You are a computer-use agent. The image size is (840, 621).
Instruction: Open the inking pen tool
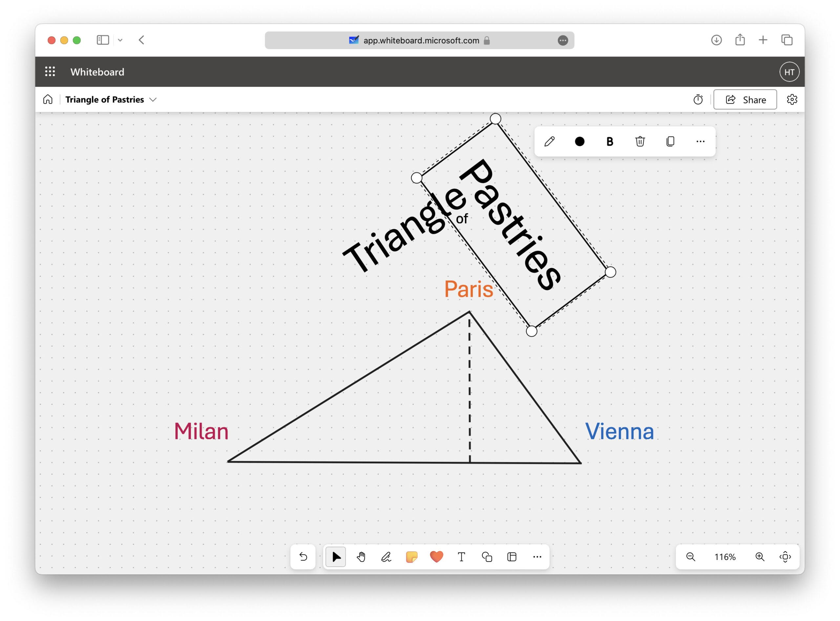point(386,556)
